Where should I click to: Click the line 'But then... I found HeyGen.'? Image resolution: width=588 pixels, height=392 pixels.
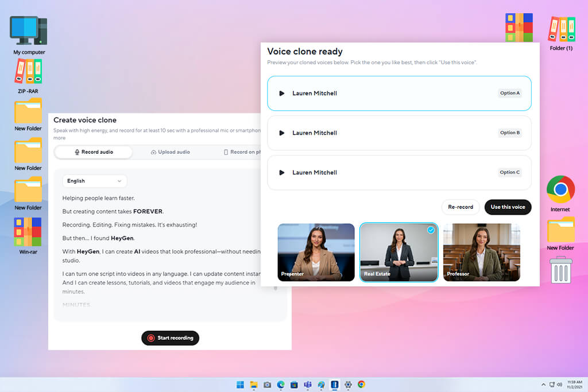point(98,238)
